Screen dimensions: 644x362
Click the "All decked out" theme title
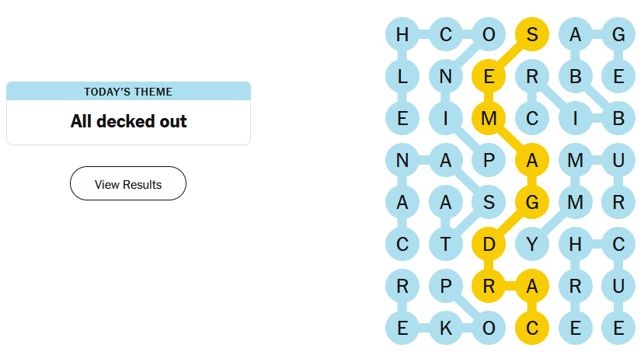(128, 121)
